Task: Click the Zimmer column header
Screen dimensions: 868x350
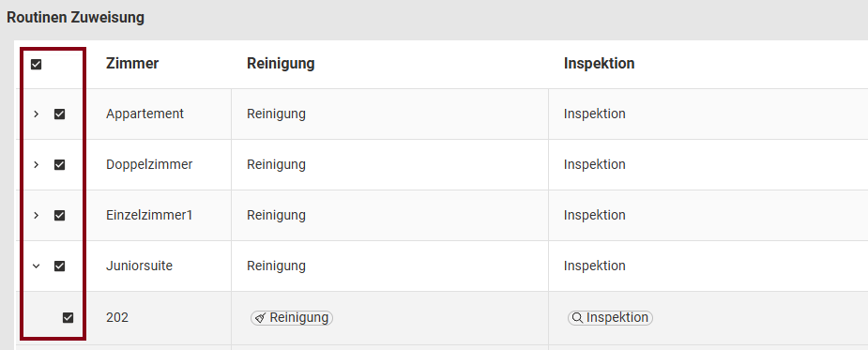Action: click(132, 64)
